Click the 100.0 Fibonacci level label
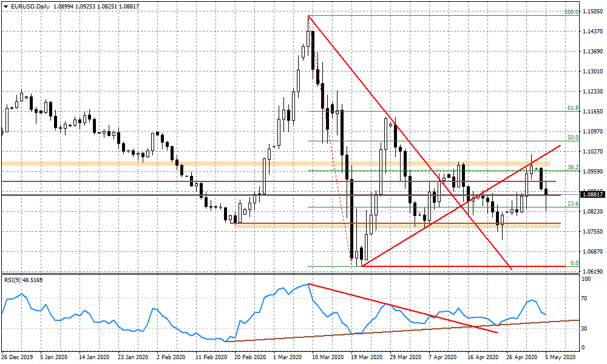 [571, 12]
